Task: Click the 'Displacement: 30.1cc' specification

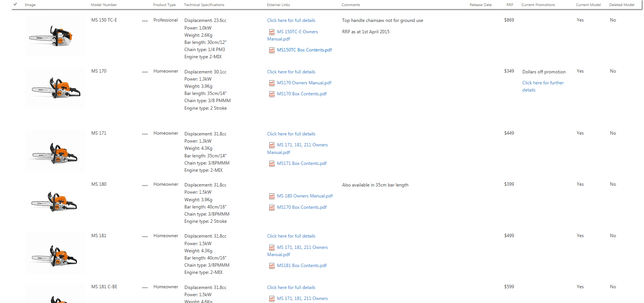Action: tap(205, 72)
